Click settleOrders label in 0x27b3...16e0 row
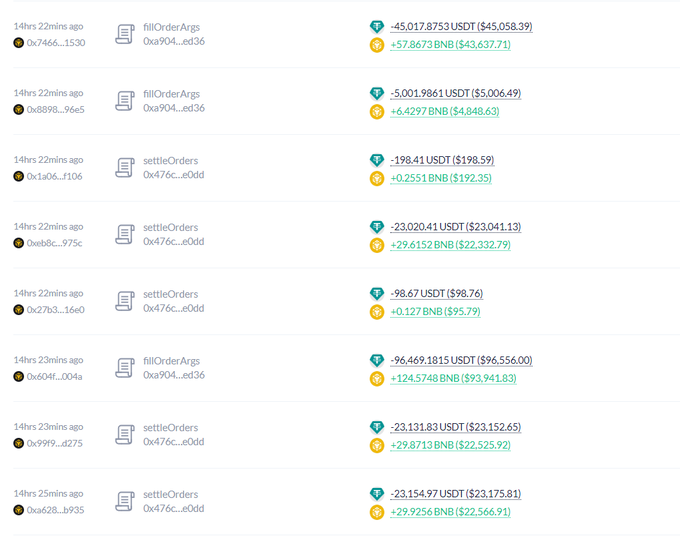This screenshot has height=540, width=680. (x=171, y=294)
